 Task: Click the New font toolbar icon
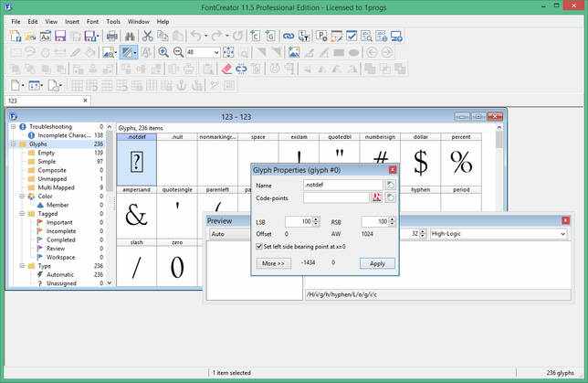pos(16,37)
